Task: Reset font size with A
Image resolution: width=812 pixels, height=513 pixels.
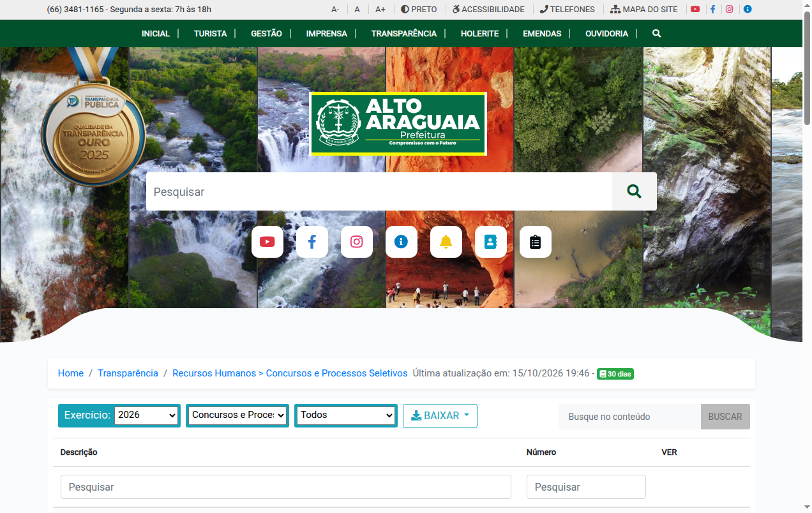Action: coord(357,10)
